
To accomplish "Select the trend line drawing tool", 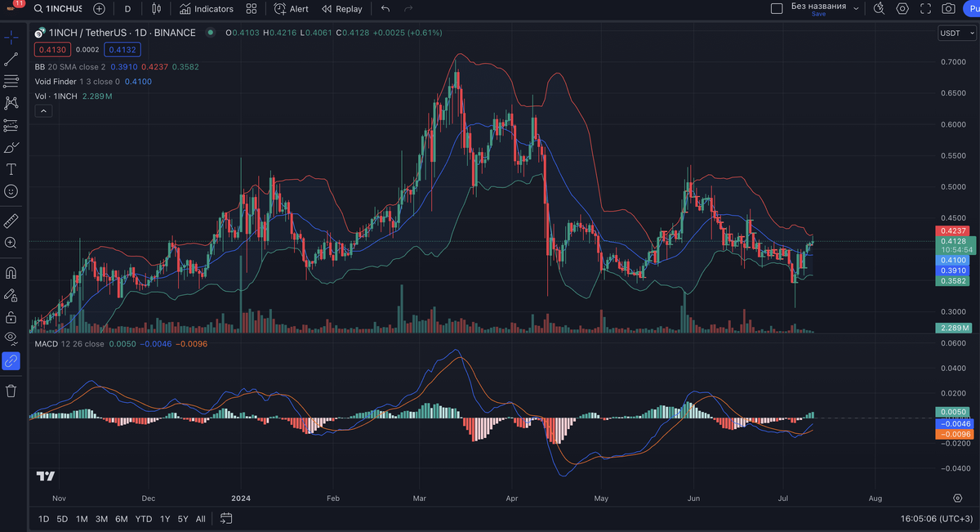I will (x=11, y=59).
